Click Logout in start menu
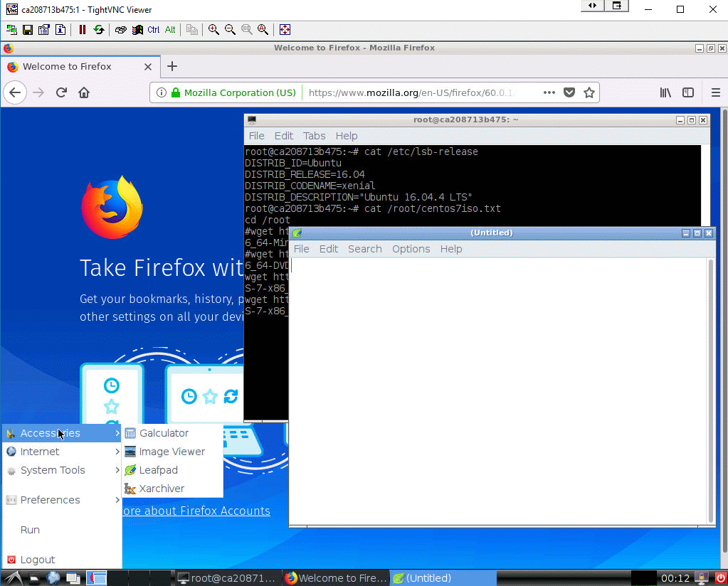Screen dimensions: 728x586 coord(62,560)
